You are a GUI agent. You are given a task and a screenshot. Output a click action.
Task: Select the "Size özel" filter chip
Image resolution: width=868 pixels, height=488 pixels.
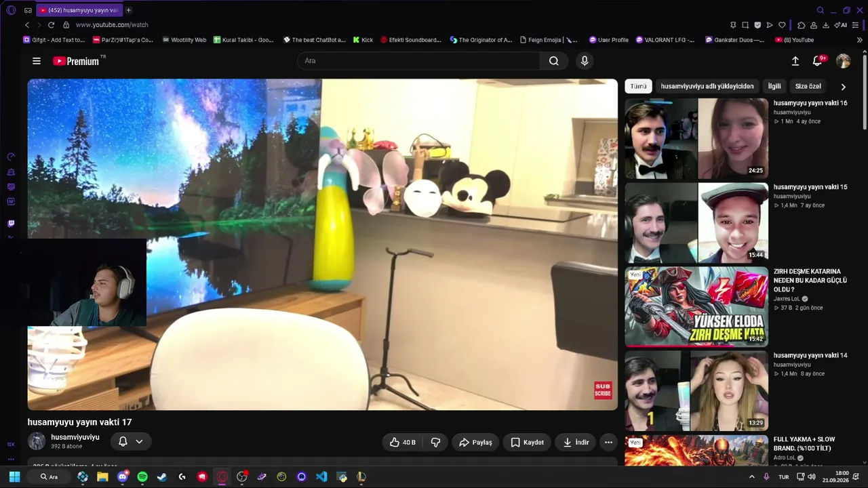808,87
